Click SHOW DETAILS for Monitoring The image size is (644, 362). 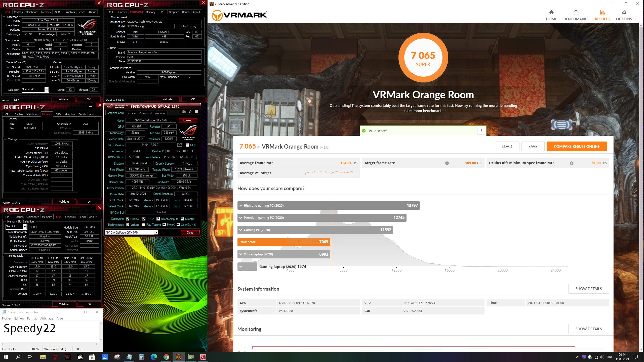click(x=588, y=329)
